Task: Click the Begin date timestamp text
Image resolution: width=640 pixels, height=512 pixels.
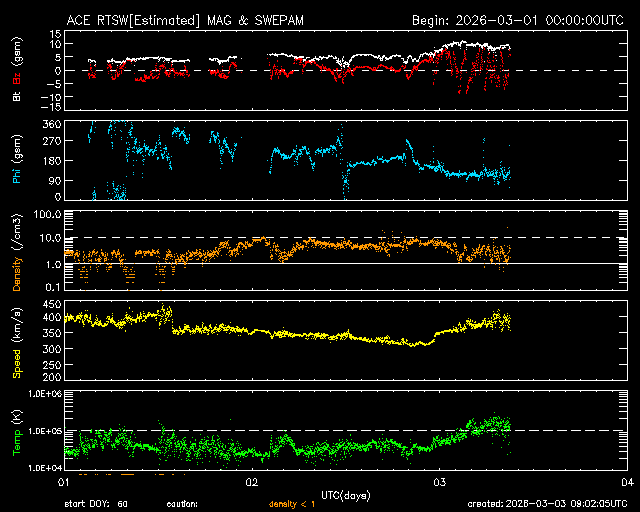Action: [x=518, y=20]
